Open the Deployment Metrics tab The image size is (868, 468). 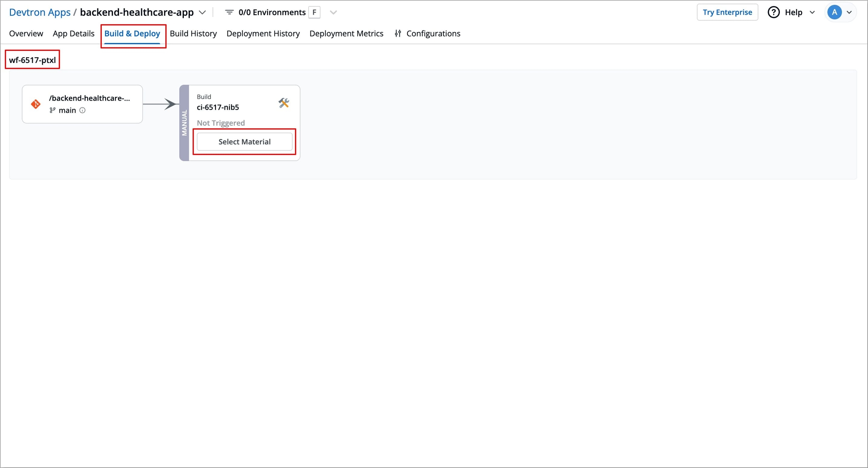(x=346, y=34)
